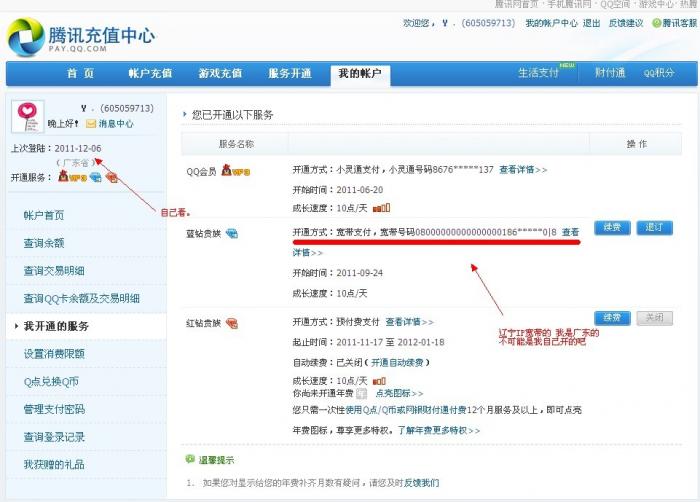This screenshot has width=700, height=502.
Task: Click 开始时间 2011-09-24 text
Action: (338, 273)
